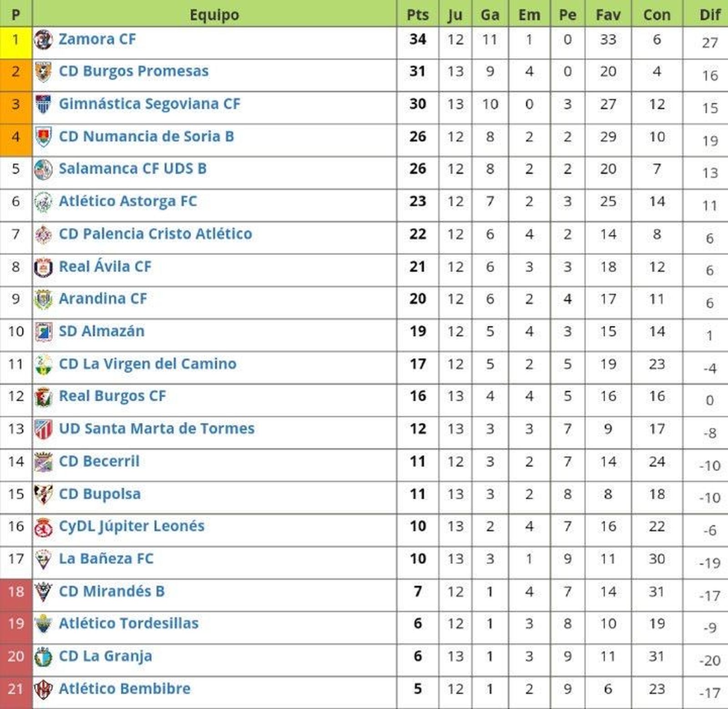The image size is (728, 709).
Task: Click the Pts column header
Action: [417, 15]
